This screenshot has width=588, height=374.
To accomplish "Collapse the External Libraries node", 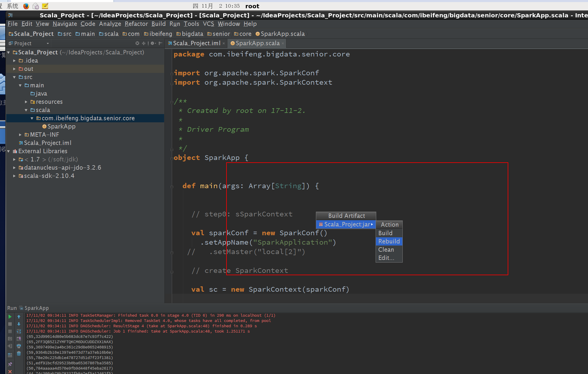I will (x=9, y=151).
